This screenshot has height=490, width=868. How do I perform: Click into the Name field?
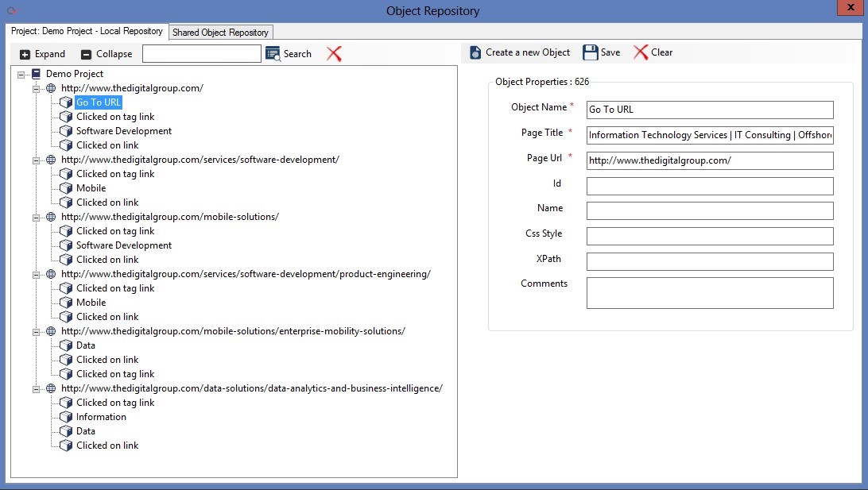point(710,210)
